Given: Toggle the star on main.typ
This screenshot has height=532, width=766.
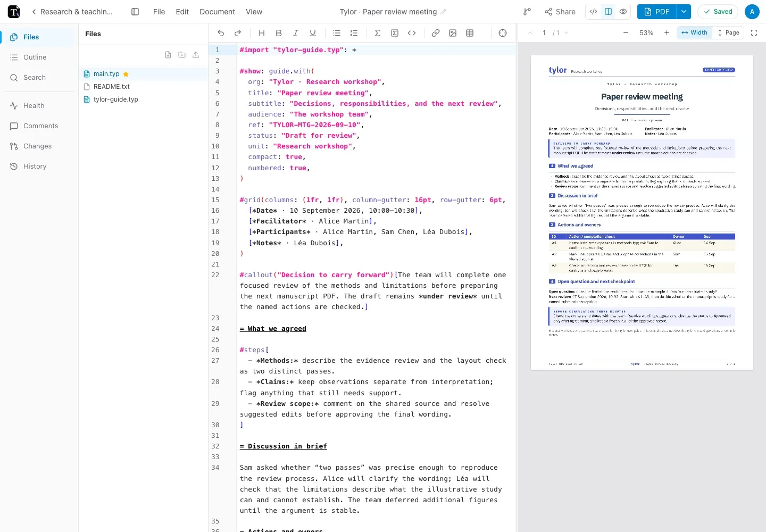Looking at the screenshot, I should [x=126, y=74].
